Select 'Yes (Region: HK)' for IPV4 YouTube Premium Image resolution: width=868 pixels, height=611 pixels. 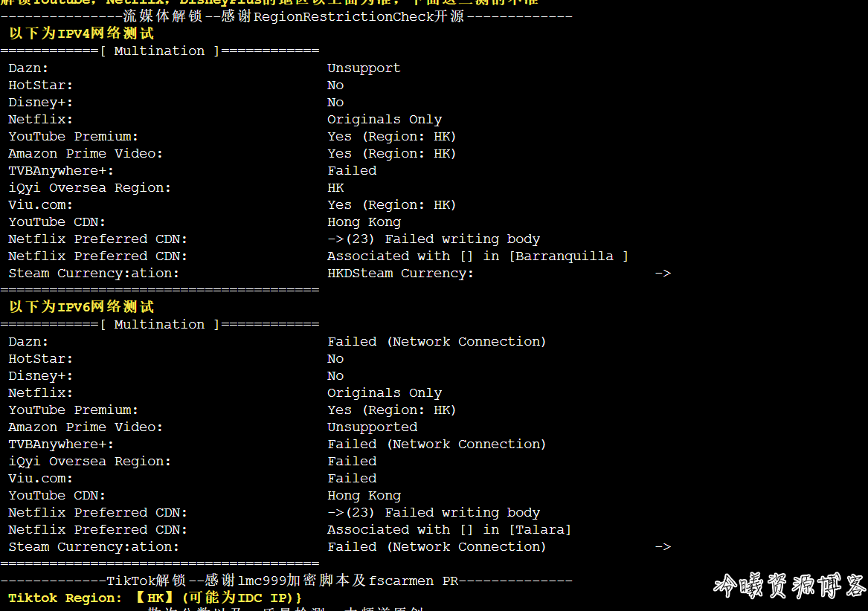click(392, 137)
